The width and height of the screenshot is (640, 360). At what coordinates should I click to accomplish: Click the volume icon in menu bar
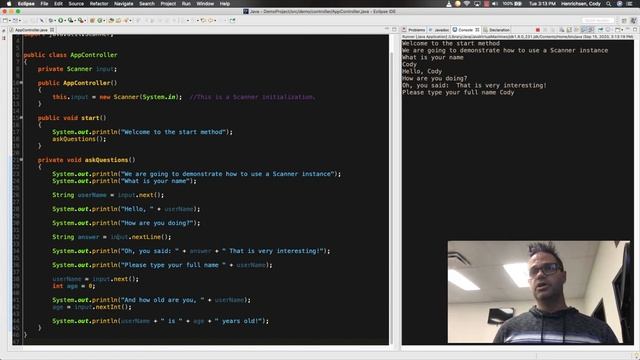(x=495, y=4)
